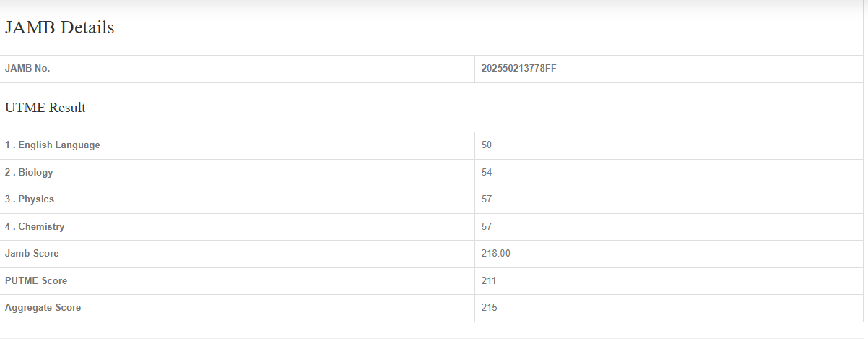The height and width of the screenshot is (339, 868).
Task: Select the PUTME Score label
Action: point(36,280)
